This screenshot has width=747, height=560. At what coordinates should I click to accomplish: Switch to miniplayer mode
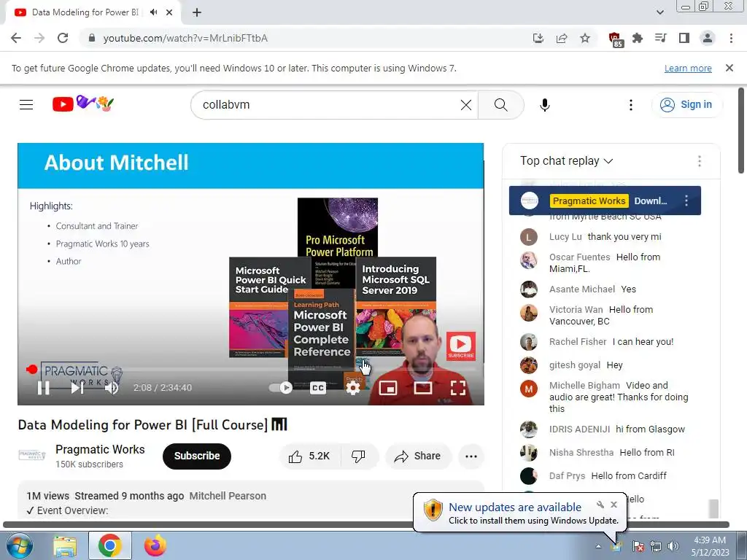pyautogui.click(x=388, y=388)
